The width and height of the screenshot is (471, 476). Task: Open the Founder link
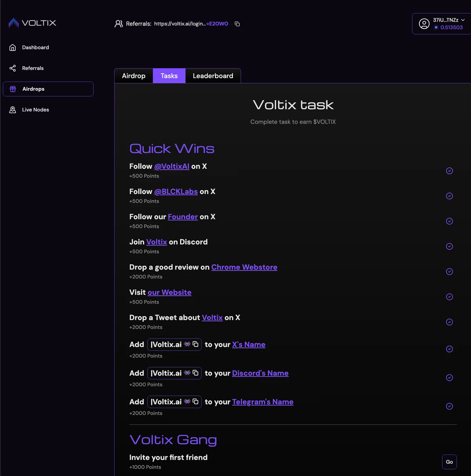click(183, 216)
